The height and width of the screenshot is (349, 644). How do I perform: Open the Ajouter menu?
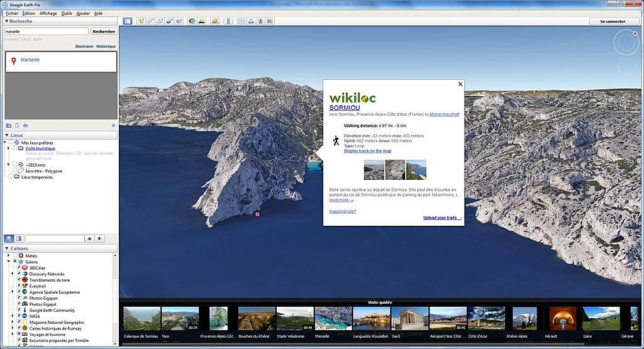point(83,13)
